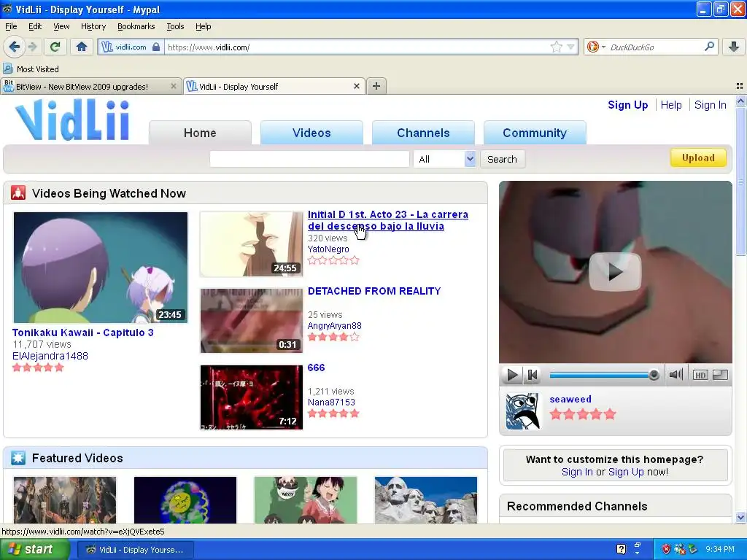
Task: Click the player's skip-to-start button
Action: coord(533,376)
